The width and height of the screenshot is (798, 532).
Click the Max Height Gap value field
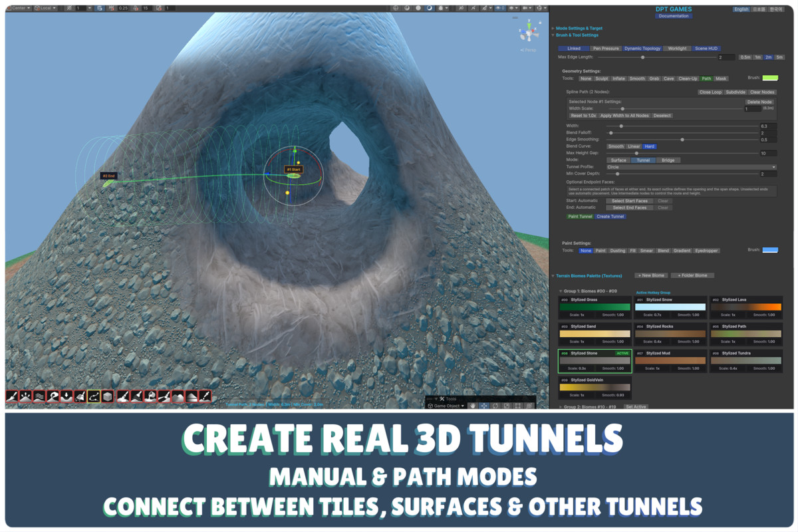coord(768,154)
